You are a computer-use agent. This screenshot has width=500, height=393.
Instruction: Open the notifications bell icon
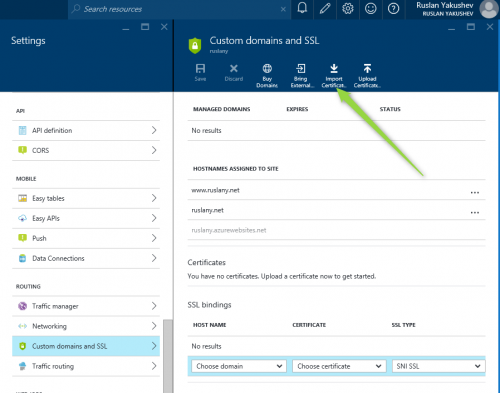302,8
